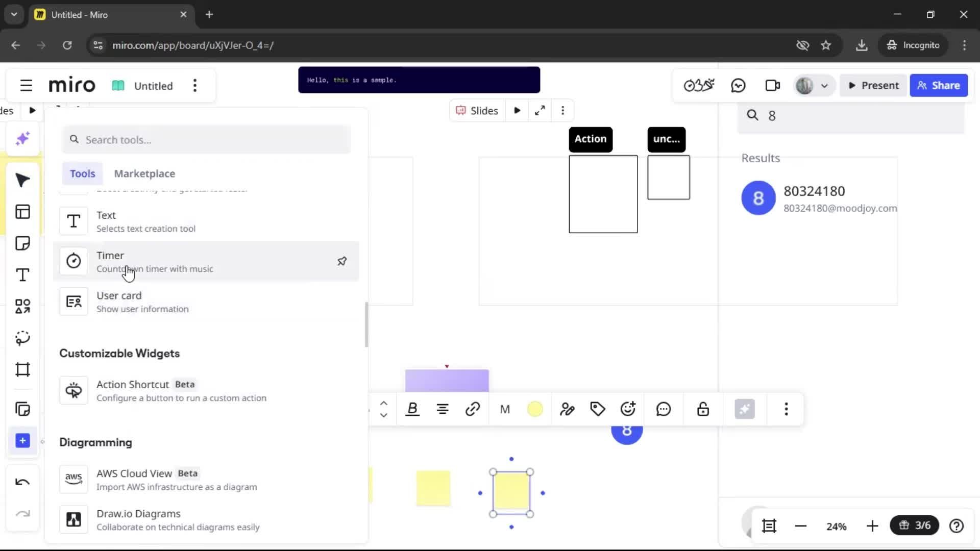Open more options in context toolbar
The image size is (980, 551).
click(x=786, y=409)
